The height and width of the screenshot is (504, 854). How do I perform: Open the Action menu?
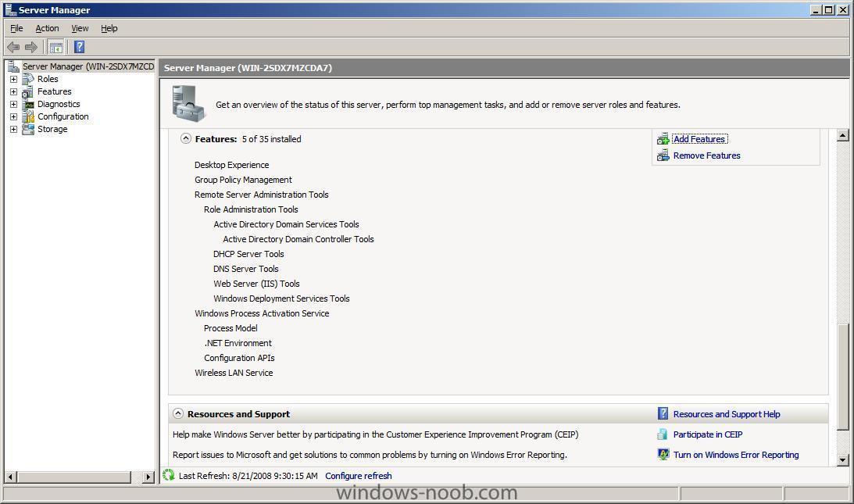48,28
